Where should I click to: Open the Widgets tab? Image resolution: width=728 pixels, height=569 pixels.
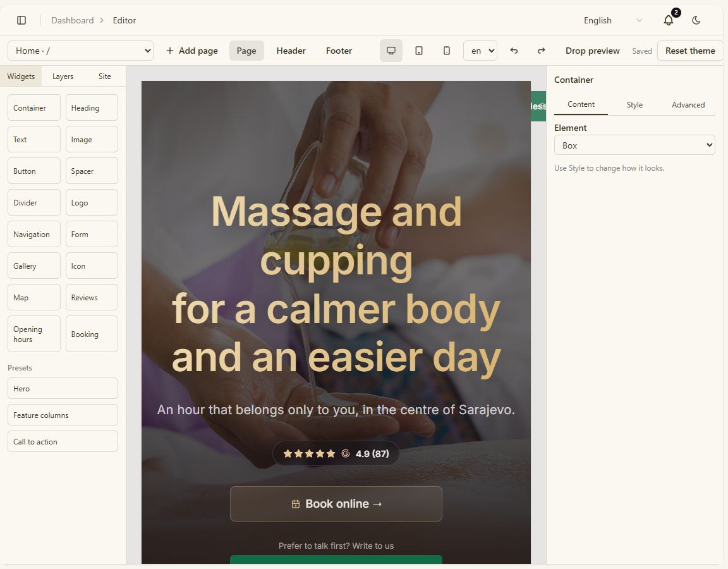tap(21, 76)
